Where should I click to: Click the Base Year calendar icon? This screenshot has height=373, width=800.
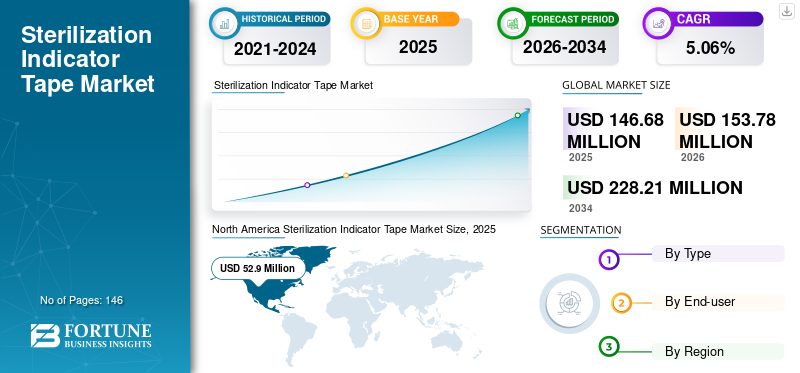(x=366, y=23)
